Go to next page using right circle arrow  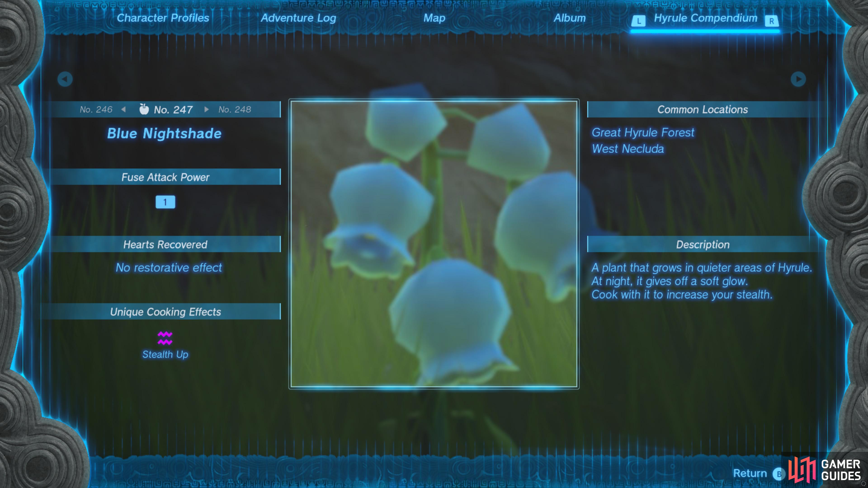click(798, 79)
